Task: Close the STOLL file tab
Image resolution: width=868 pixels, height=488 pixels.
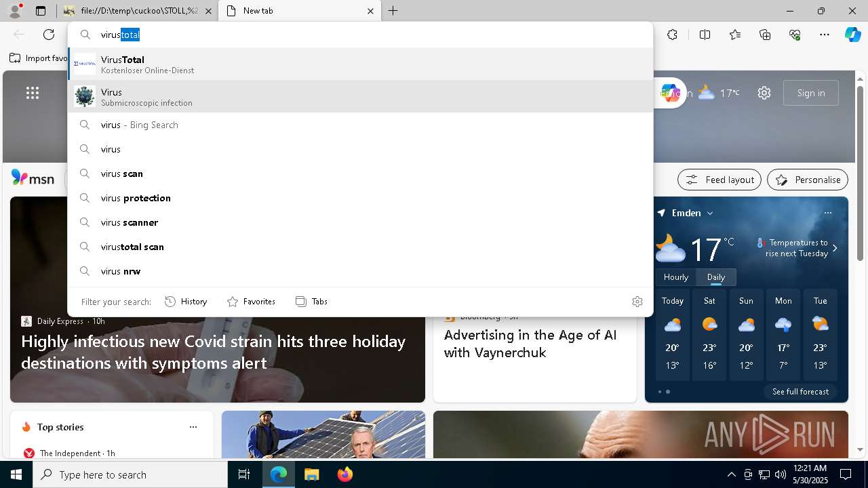Action: coord(208,11)
